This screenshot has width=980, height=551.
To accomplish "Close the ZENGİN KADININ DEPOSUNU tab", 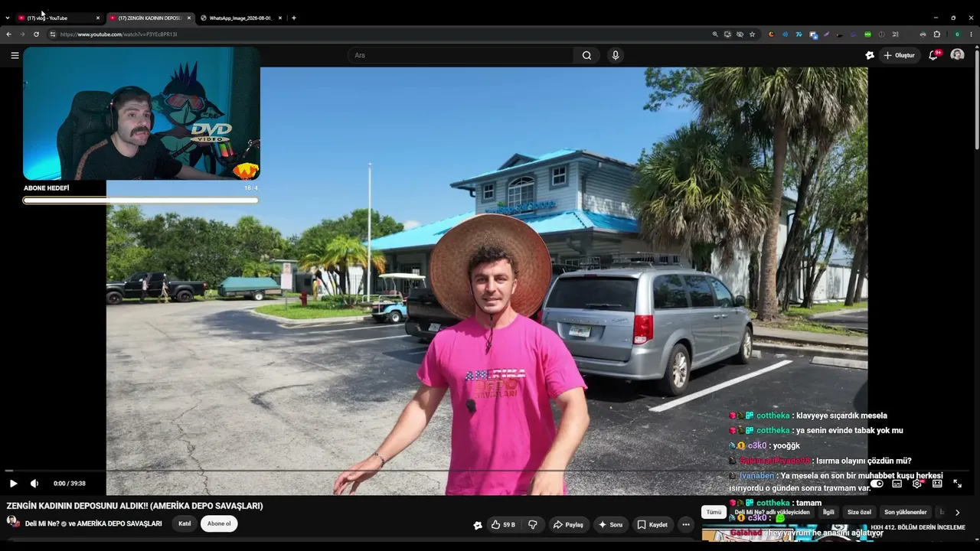I will tap(189, 18).
